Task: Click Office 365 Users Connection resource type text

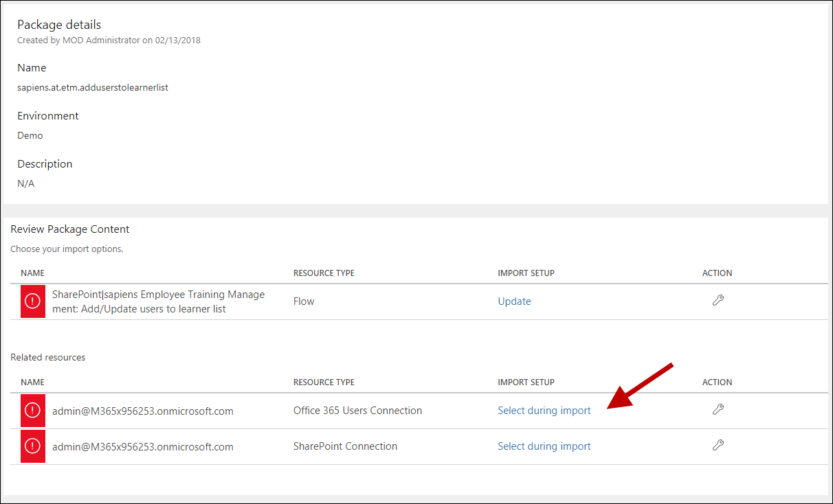Action: coord(357,411)
